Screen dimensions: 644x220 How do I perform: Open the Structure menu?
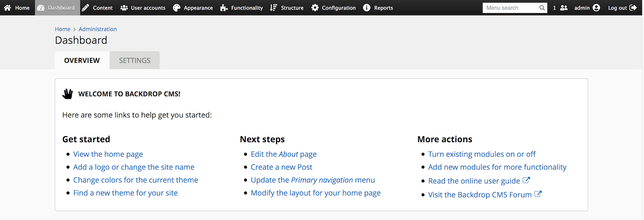pyautogui.click(x=287, y=8)
